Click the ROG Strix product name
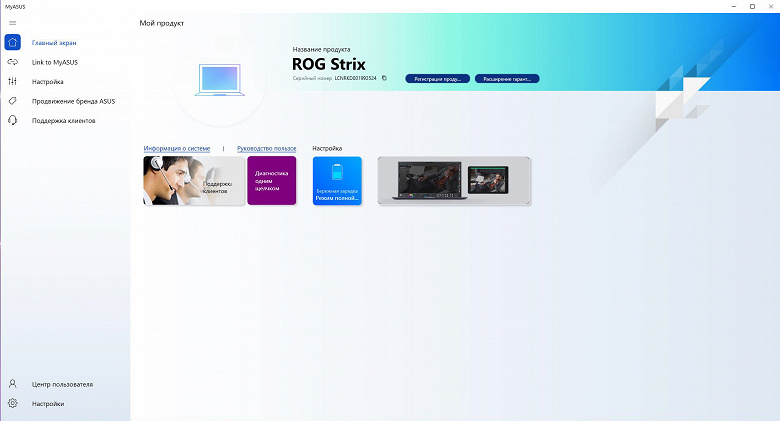Viewport: 780px width, 421px height. [x=328, y=64]
